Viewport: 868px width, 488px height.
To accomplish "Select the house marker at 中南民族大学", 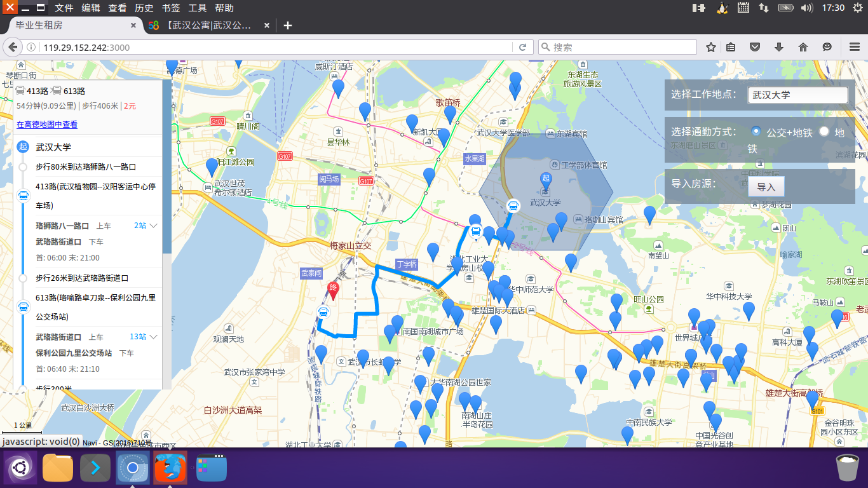I will point(627,435).
